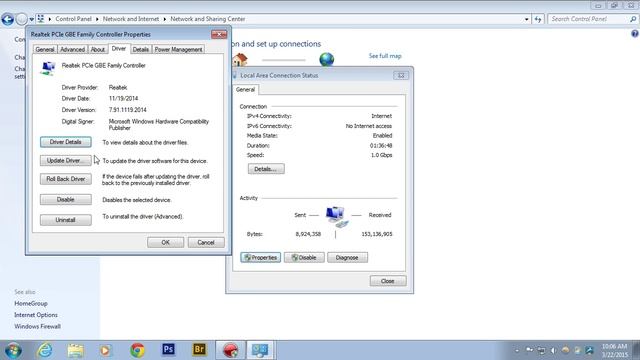Viewport: 640px width, 360px height.
Task: Close the Local Area Connection Status window
Action: pyautogui.click(x=388, y=281)
